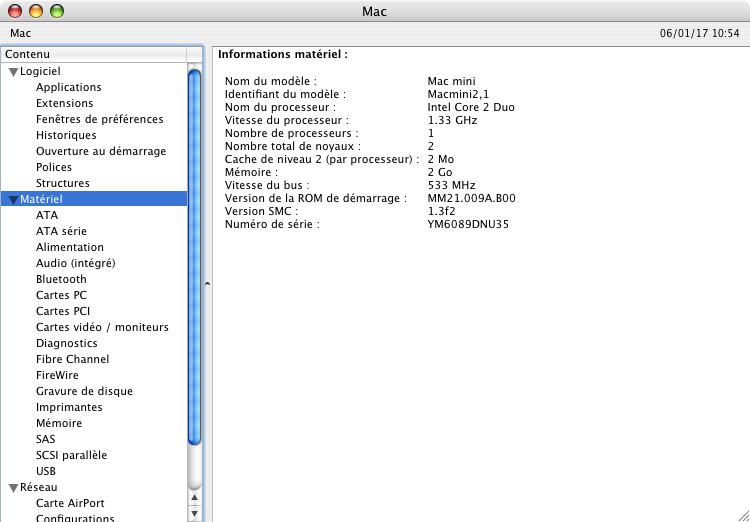Select SCSI parallèle entry
750x522 pixels.
tap(71, 455)
